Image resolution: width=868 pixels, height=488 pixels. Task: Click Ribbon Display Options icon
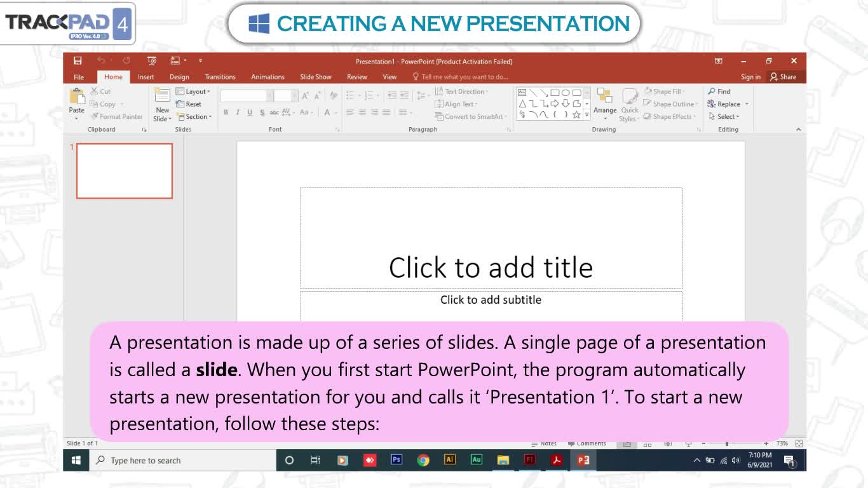(719, 61)
